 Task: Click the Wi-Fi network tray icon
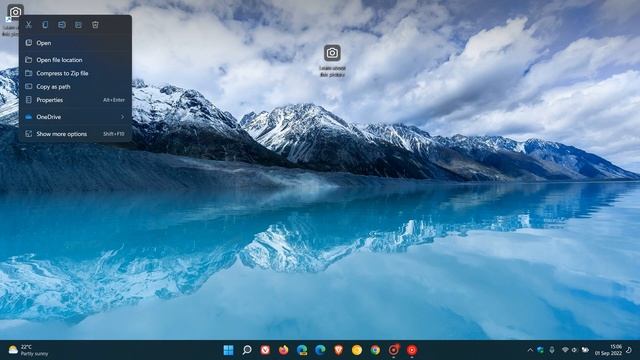pos(565,350)
